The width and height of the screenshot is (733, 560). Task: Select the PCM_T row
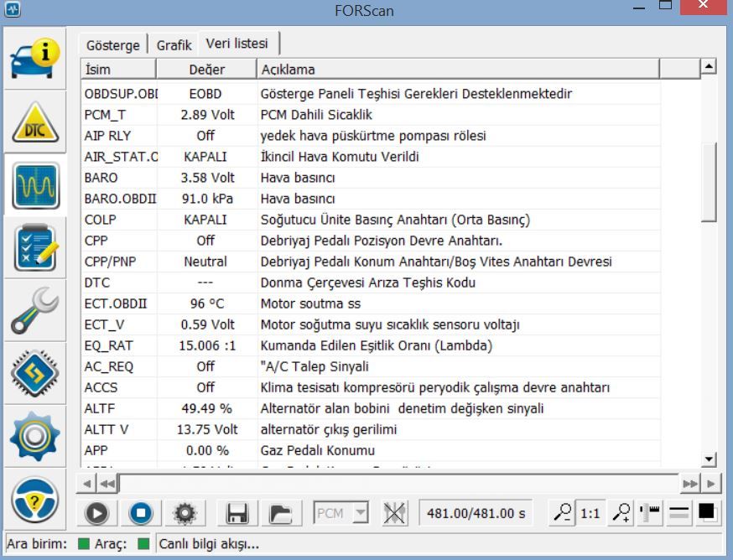coord(371,115)
